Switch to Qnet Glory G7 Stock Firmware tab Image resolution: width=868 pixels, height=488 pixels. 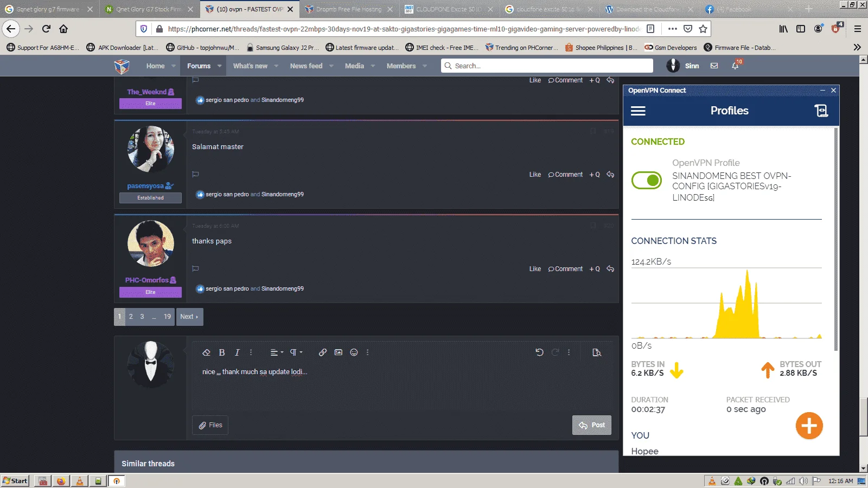coord(149,9)
